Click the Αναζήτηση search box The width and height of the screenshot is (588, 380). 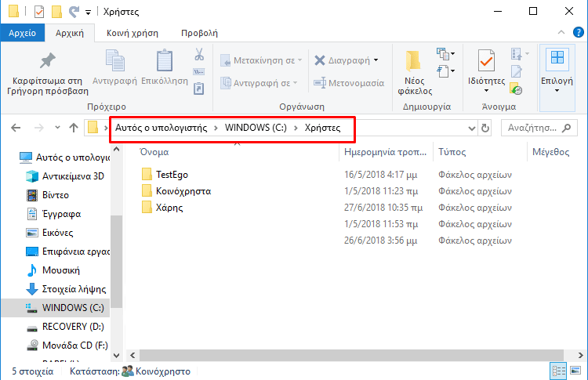[539, 128]
